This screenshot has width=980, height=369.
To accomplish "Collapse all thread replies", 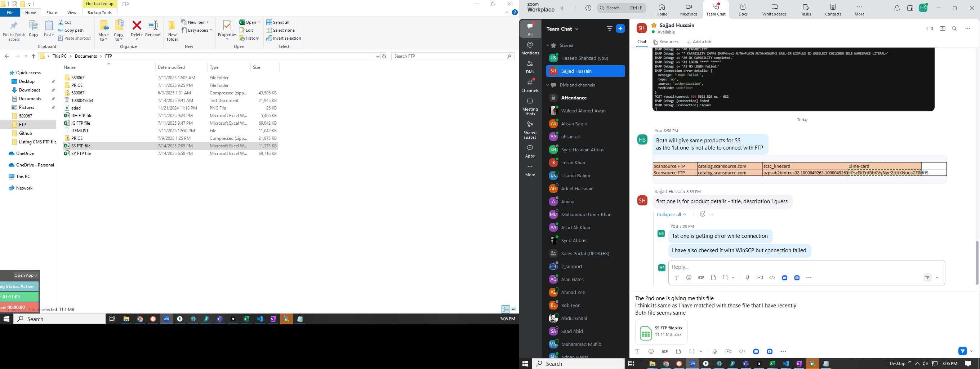I will (x=671, y=214).
